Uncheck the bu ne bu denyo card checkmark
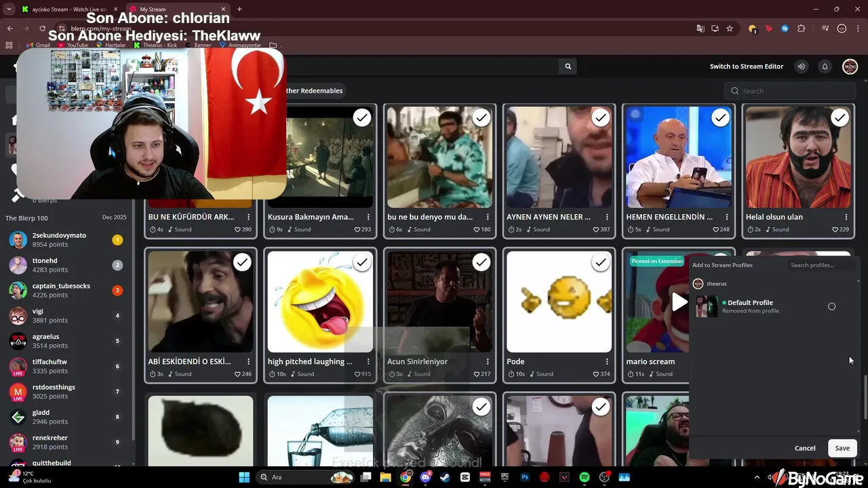Image resolution: width=868 pixels, height=488 pixels. click(x=481, y=118)
